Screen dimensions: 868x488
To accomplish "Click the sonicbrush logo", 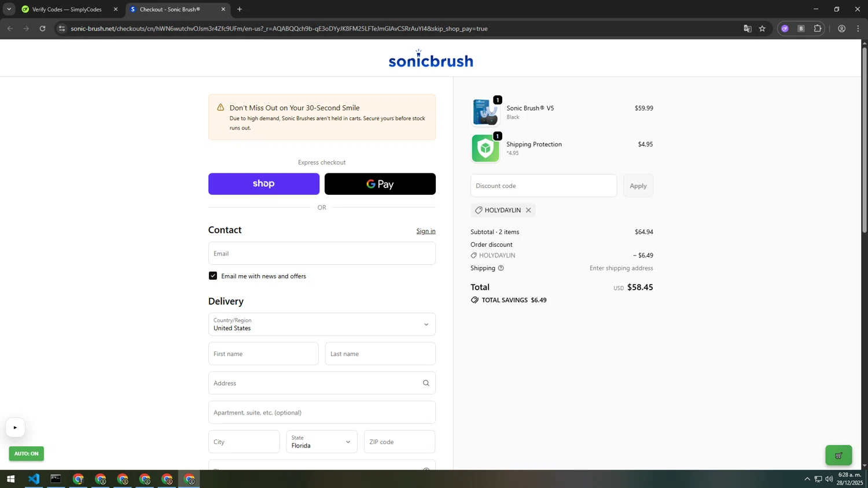I will tap(431, 58).
